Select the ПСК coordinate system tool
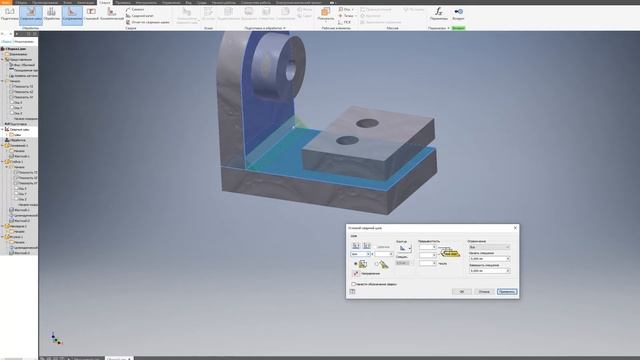Image resolution: width=640 pixels, height=360 pixels. 344,22
